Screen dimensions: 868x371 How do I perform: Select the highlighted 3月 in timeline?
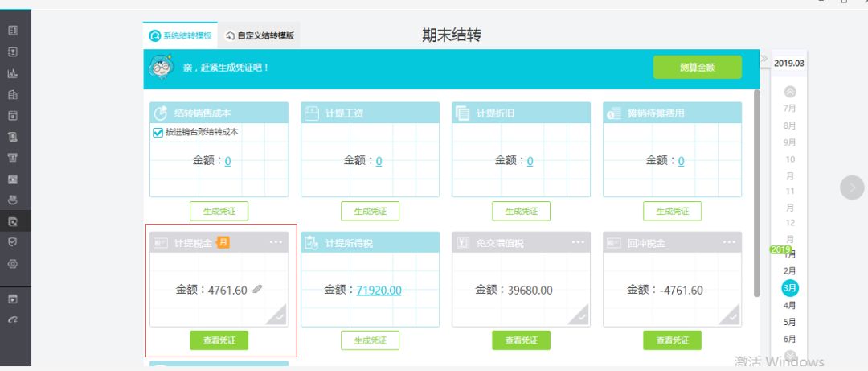pos(790,288)
